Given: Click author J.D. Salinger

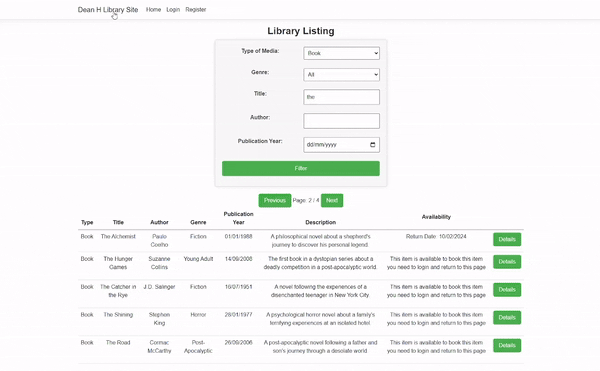Looking at the screenshot, I should (x=159, y=286).
